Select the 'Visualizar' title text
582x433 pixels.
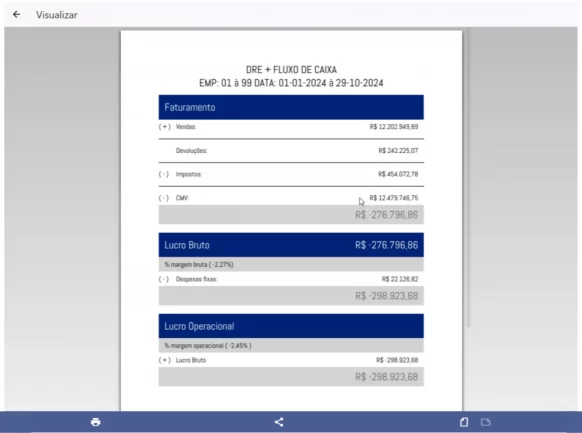click(x=57, y=15)
